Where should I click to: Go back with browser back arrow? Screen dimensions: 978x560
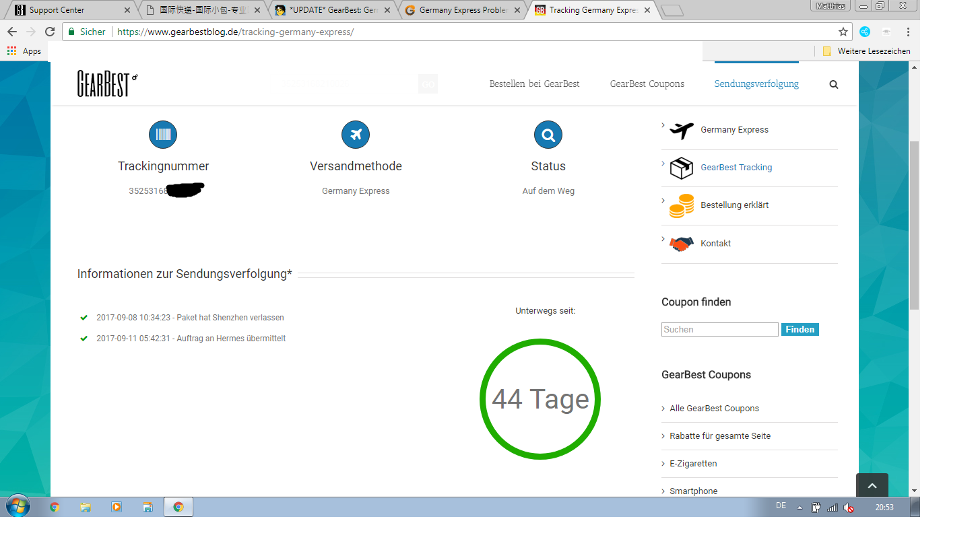pos(12,32)
